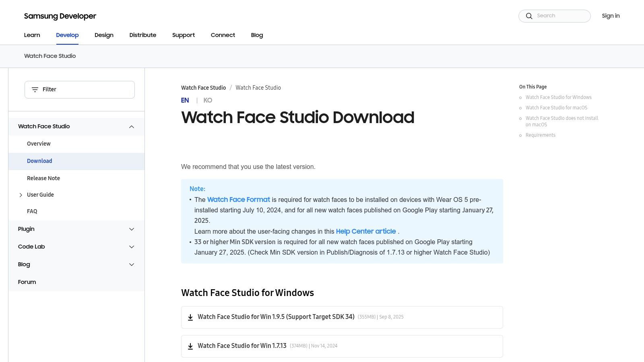The height and width of the screenshot is (362, 644).
Task: Open the Develop menu item
Action: pos(67,35)
